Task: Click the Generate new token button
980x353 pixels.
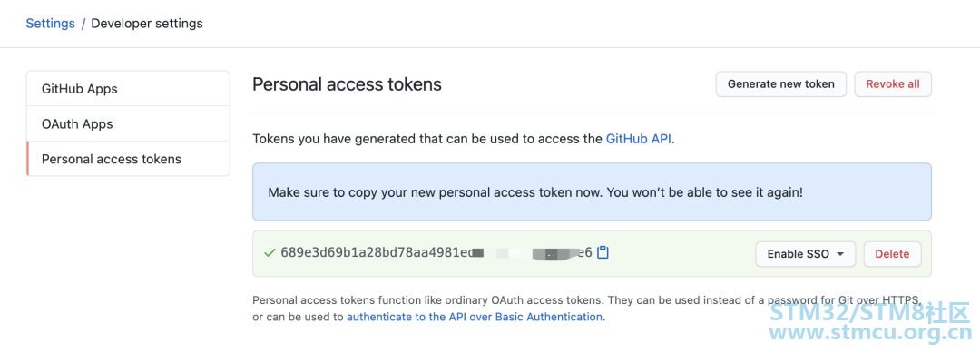Action: [x=780, y=84]
